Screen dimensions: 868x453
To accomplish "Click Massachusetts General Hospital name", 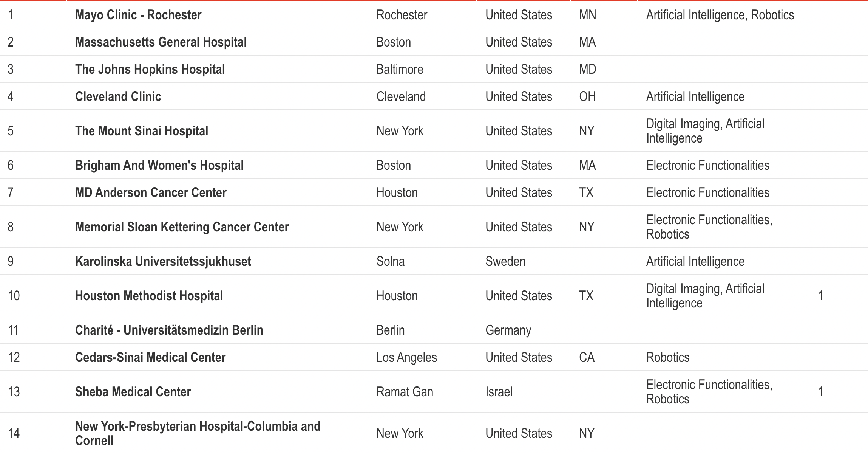I will click(161, 42).
